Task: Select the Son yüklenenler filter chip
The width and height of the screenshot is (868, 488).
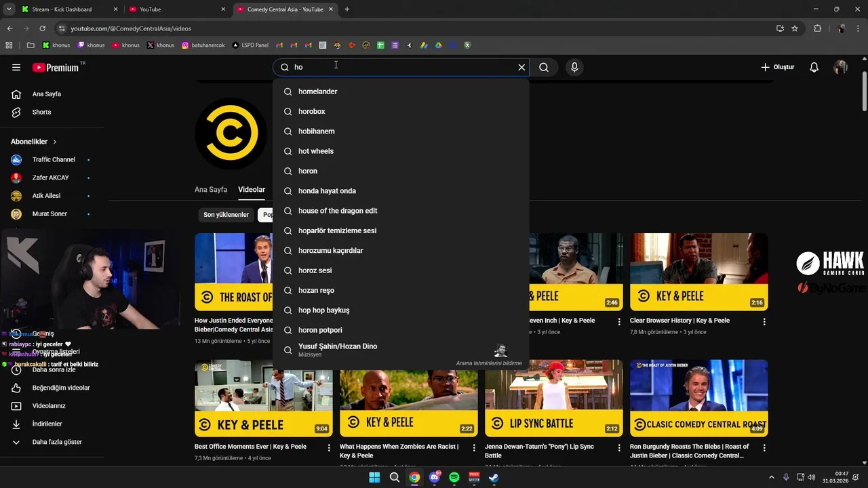Action: coord(226,215)
